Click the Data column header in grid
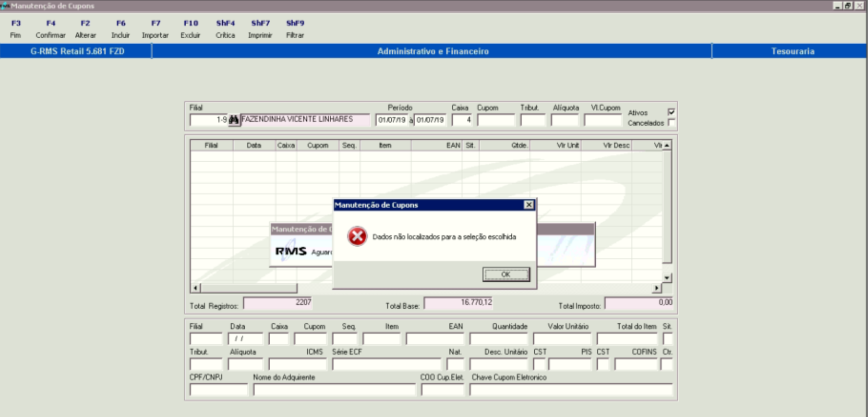Image resolution: width=868 pixels, height=417 pixels. tap(254, 145)
